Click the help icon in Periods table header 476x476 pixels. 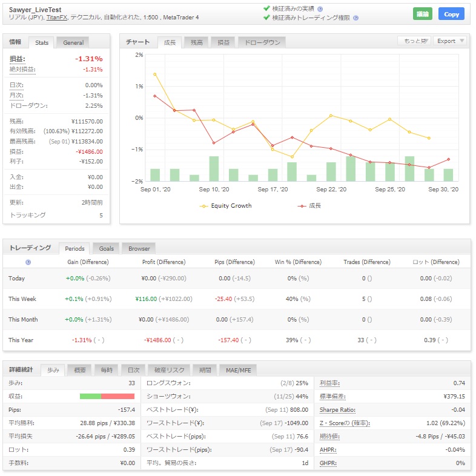[28, 262]
